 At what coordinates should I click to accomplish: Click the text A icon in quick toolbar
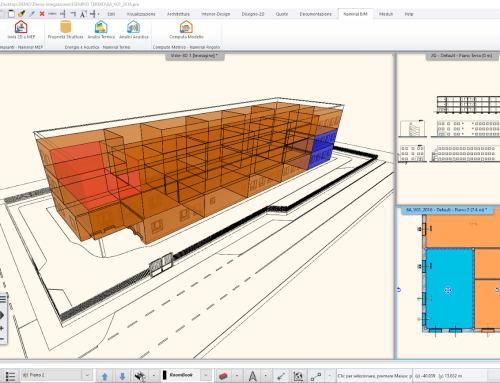pos(83,14)
